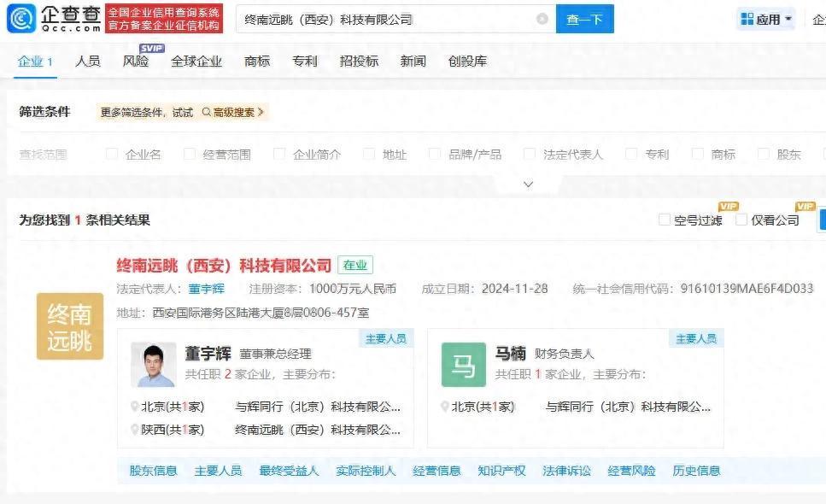Open the 应用 grid apps icon
Viewport: 826px width, 504px height.
(747, 19)
